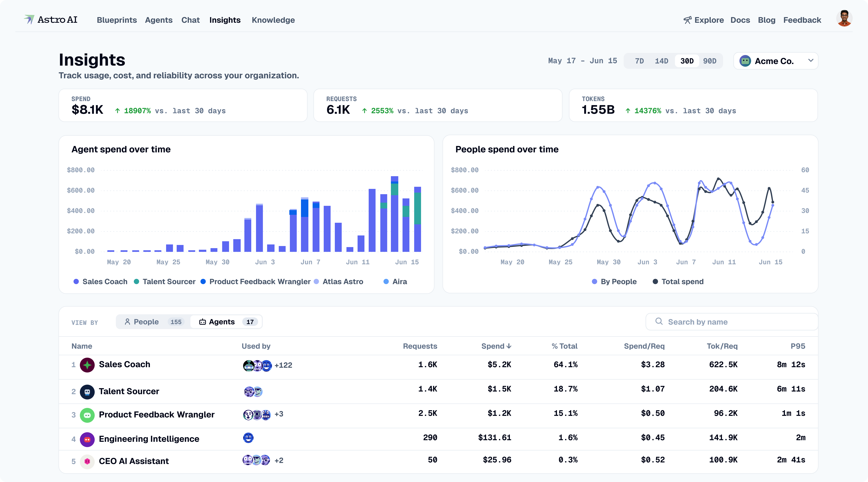Viewport: 868px width, 482px height.
Task: Open the Docs link
Action: [740, 20]
